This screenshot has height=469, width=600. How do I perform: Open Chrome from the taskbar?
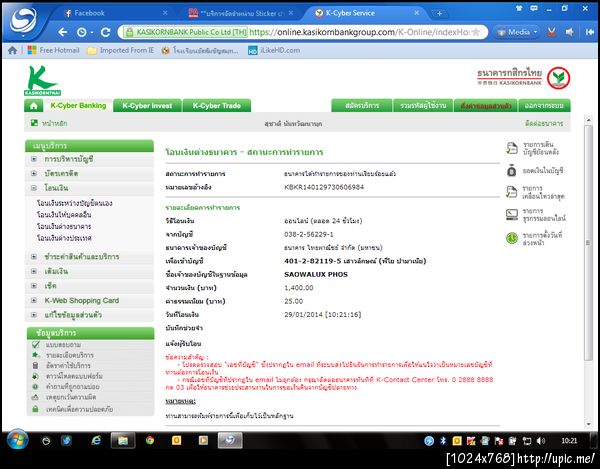point(150,441)
